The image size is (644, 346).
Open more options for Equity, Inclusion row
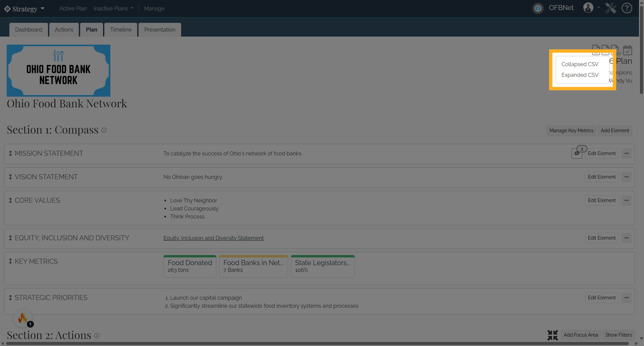click(627, 238)
